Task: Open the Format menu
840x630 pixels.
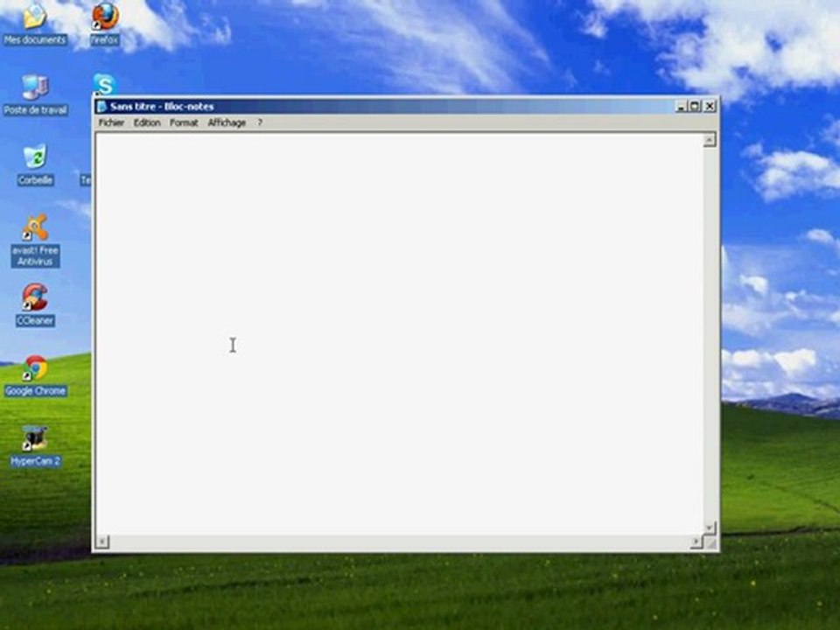Action: 184,122
